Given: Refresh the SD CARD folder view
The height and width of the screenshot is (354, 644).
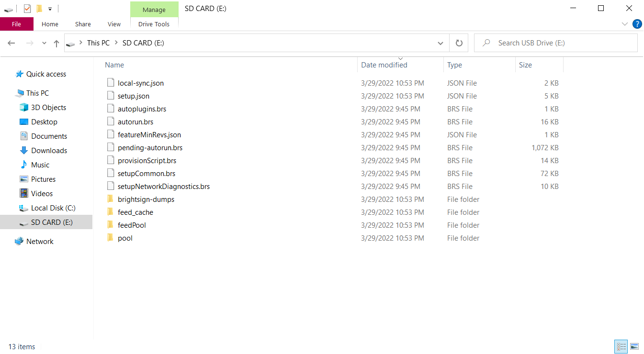Looking at the screenshot, I should pyautogui.click(x=459, y=43).
